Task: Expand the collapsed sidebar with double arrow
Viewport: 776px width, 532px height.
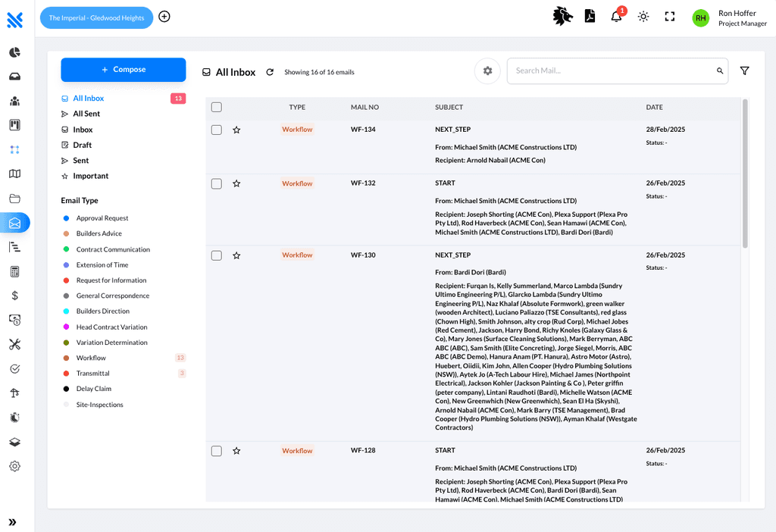Action: point(14,521)
